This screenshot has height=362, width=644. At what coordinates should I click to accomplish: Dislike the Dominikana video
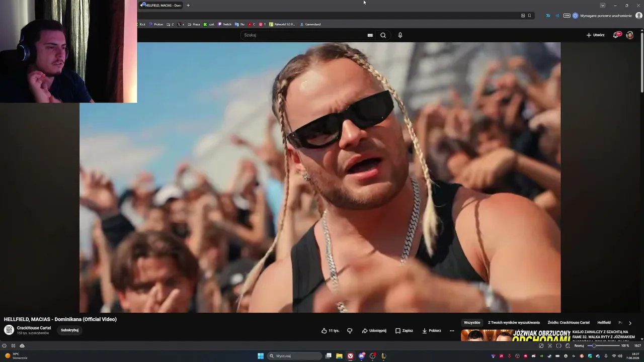click(x=350, y=331)
